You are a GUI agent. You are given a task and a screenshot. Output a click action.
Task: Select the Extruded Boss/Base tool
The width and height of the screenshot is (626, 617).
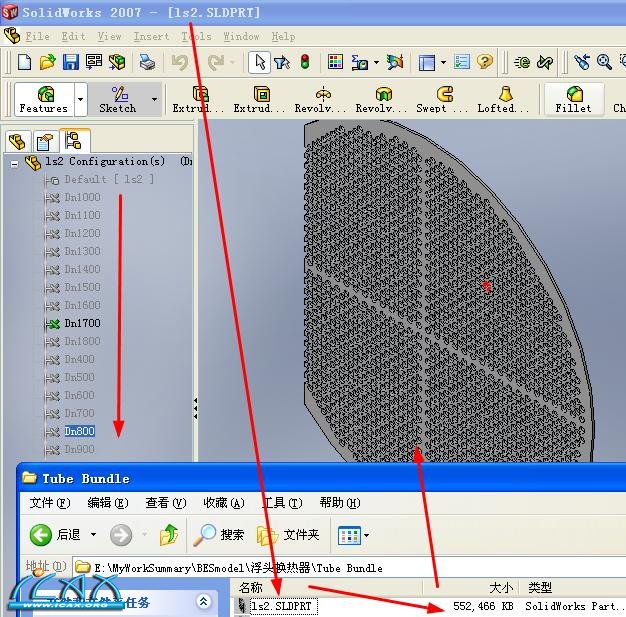[200, 99]
